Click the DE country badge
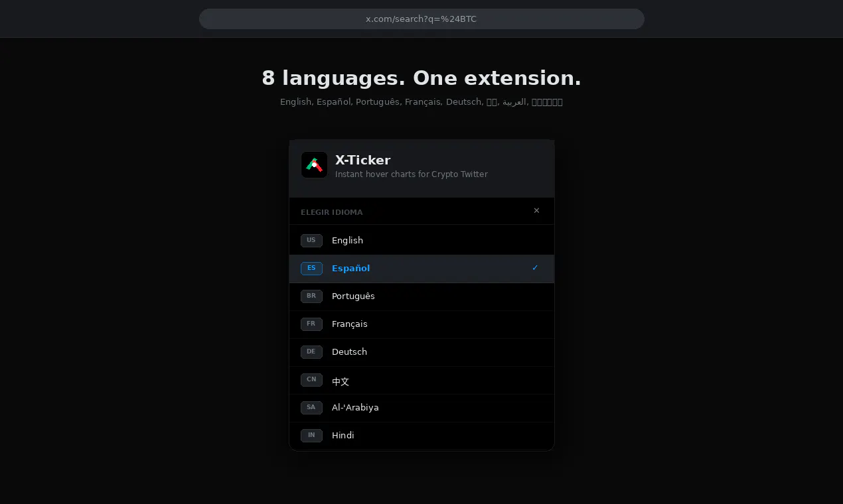The height and width of the screenshot is (504, 843). [311, 352]
